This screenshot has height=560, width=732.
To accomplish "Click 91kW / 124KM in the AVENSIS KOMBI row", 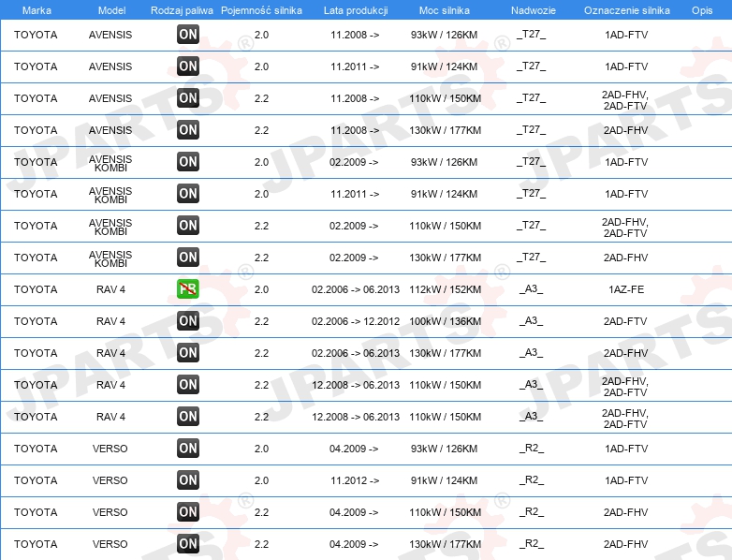I will pyautogui.click(x=444, y=194).
